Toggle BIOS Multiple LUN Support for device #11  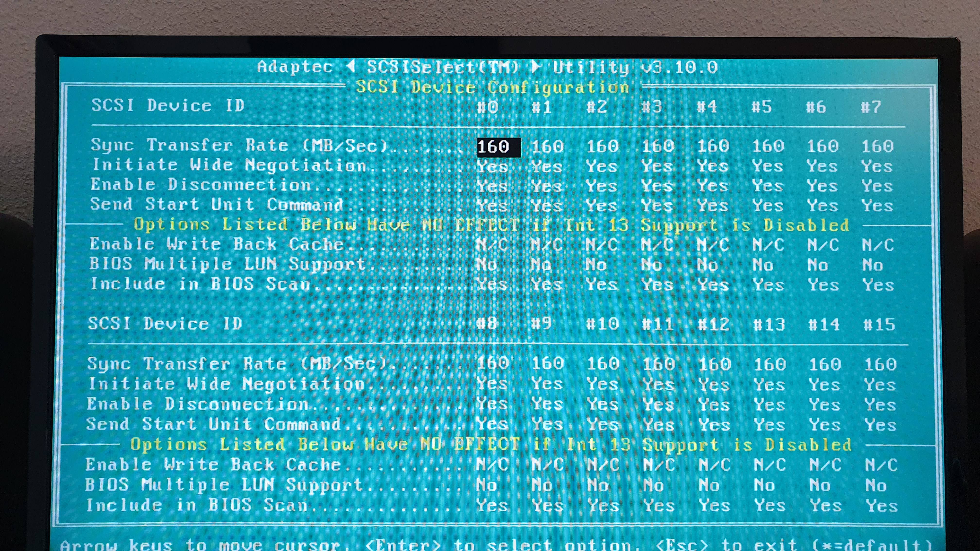point(653,485)
